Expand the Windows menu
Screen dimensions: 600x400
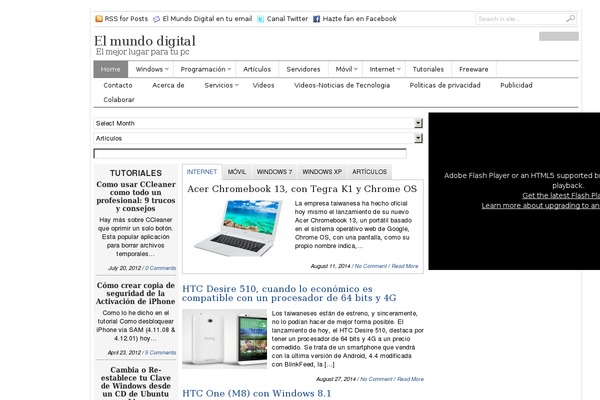[x=152, y=69]
